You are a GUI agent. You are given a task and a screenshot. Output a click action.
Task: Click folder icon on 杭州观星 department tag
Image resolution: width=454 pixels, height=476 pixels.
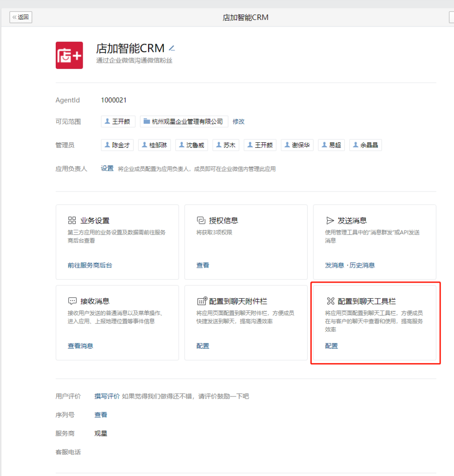(x=147, y=121)
